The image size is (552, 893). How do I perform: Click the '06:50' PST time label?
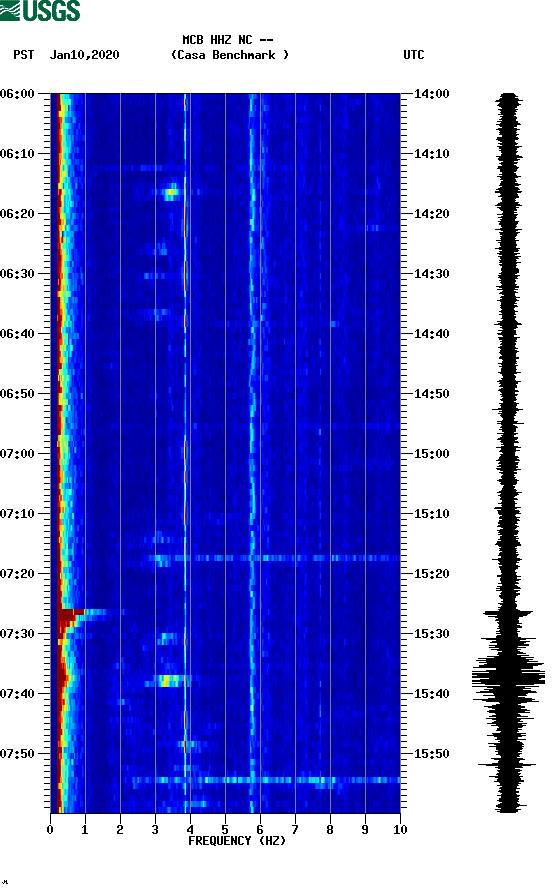point(17,394)
